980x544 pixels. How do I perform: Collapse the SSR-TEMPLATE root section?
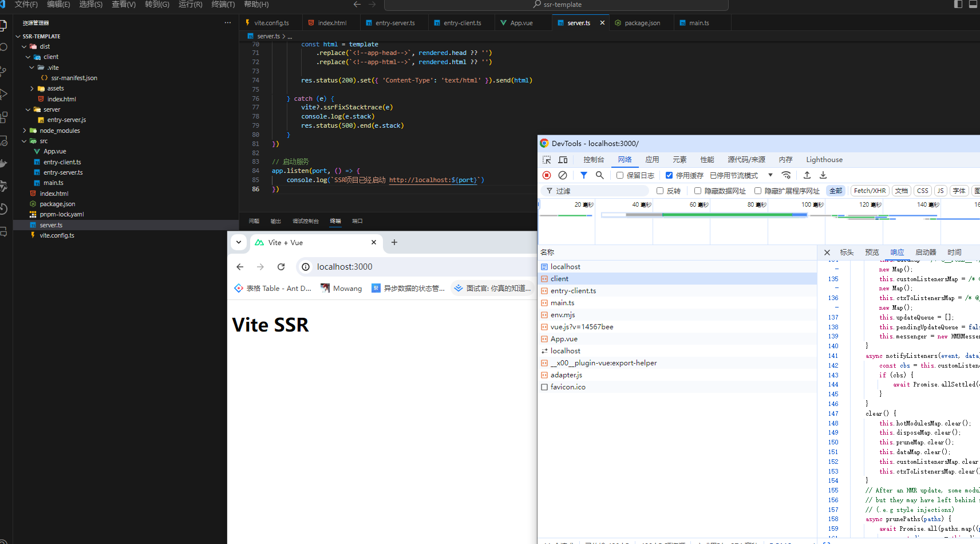[x=18, y=36]
